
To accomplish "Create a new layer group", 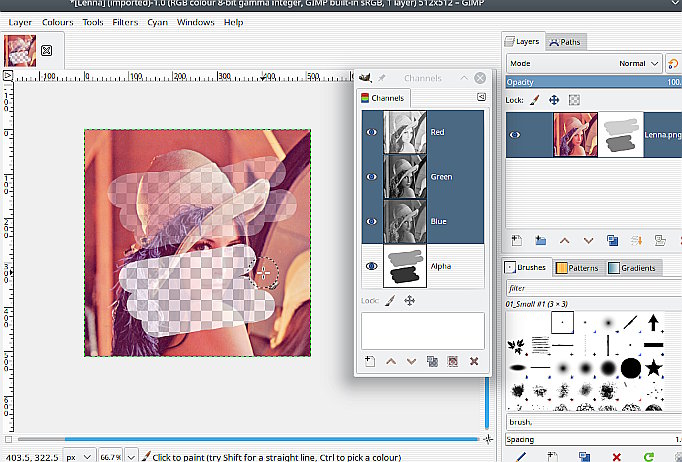I will [x=540, y=240].
